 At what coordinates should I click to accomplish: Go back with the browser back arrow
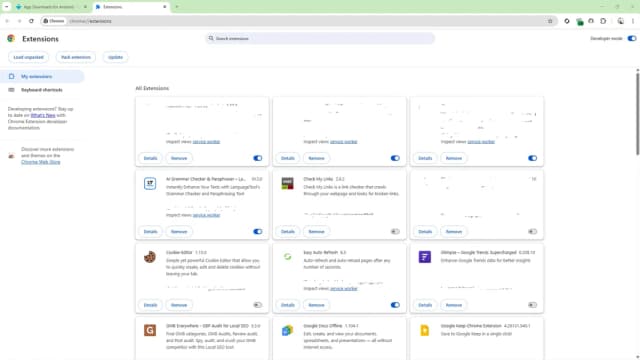[7, 21]
